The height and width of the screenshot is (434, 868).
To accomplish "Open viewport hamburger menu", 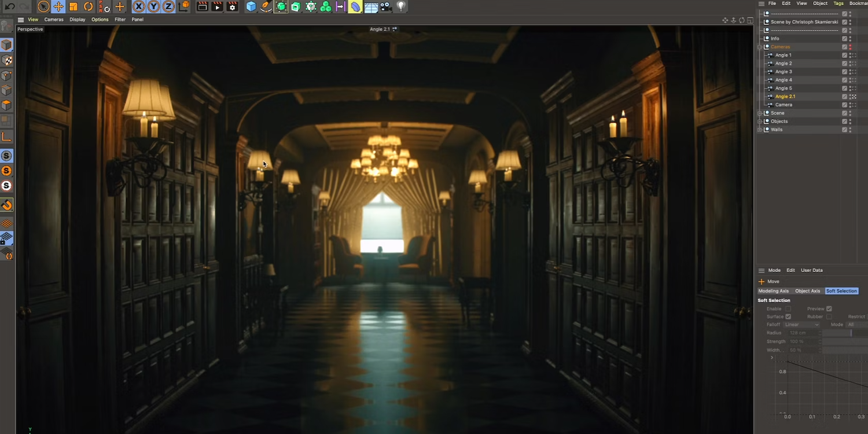I will [x=21, y=20].
